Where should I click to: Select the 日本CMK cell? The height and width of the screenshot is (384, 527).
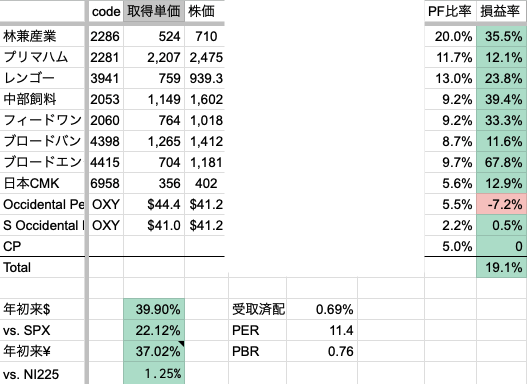[x=42, y=183]
